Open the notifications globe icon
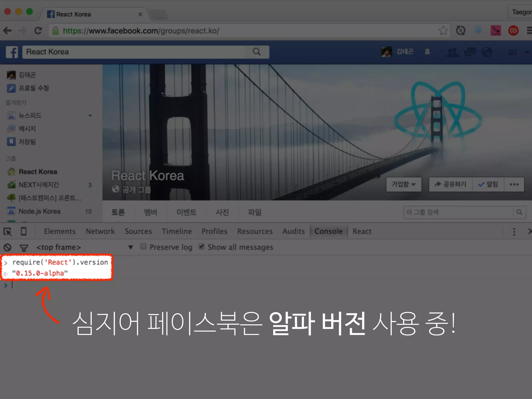532x399 pixels. [487, 52]
